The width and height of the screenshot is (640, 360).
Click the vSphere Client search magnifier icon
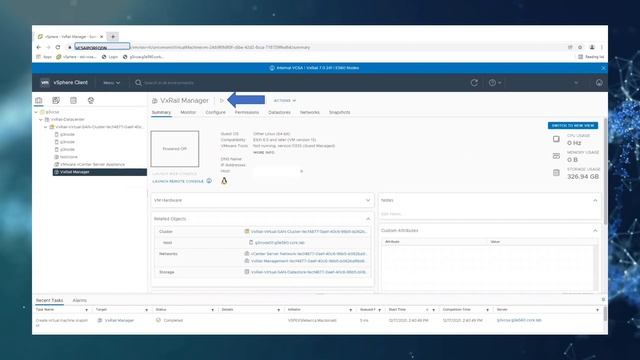tap(138, 82)
